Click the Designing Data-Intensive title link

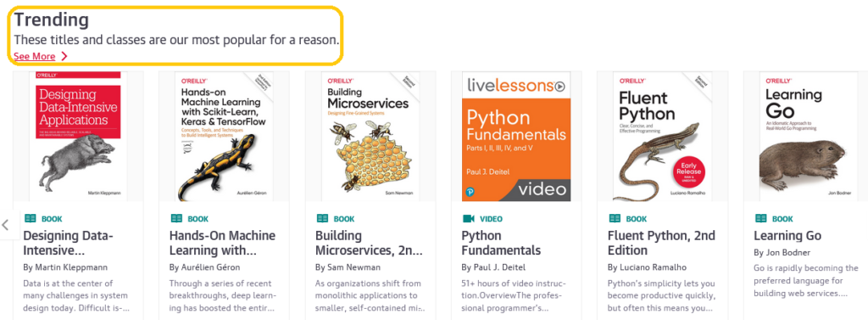pos(68,243)
